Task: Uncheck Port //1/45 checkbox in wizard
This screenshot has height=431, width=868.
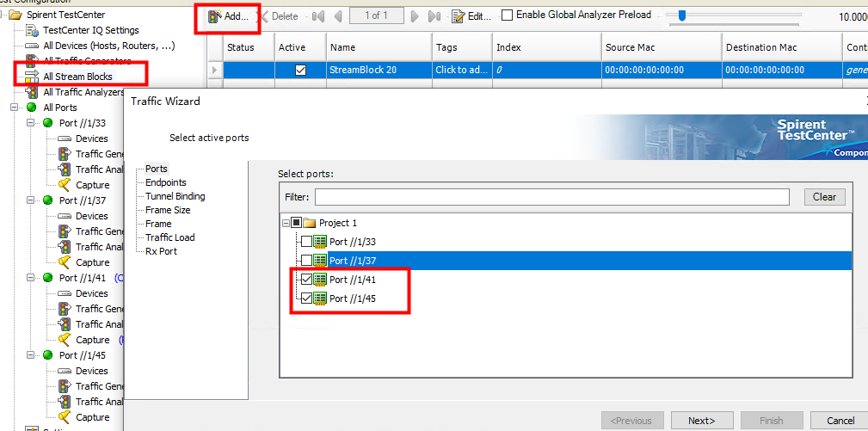Action: coord(306,299)
